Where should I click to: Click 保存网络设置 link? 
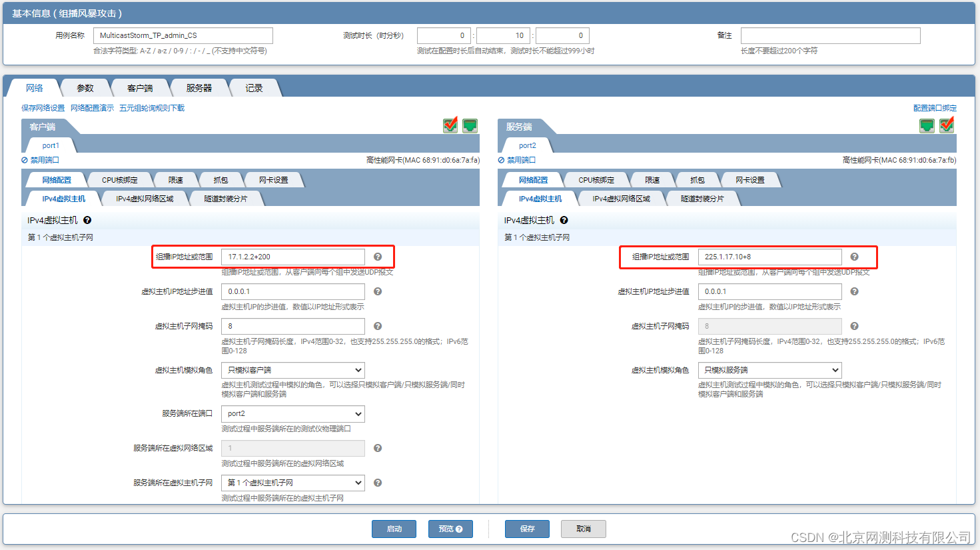(43, 108)
